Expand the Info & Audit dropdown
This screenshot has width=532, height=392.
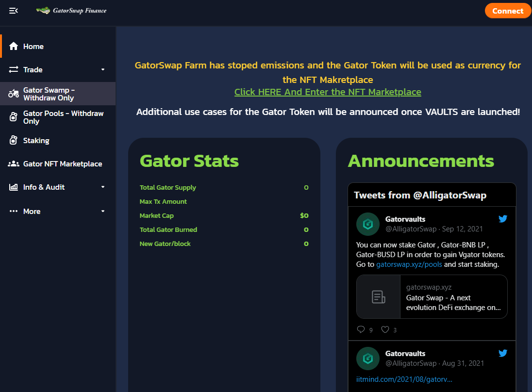click(x=102, y=187)
